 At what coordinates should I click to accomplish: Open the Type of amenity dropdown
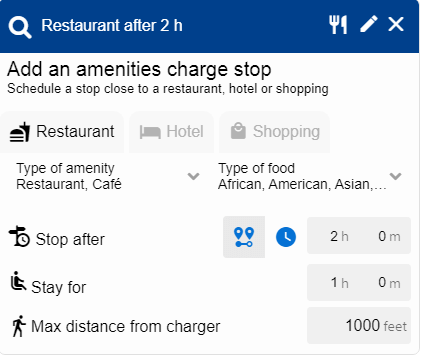pyautogui.click(x=108, y=176)
